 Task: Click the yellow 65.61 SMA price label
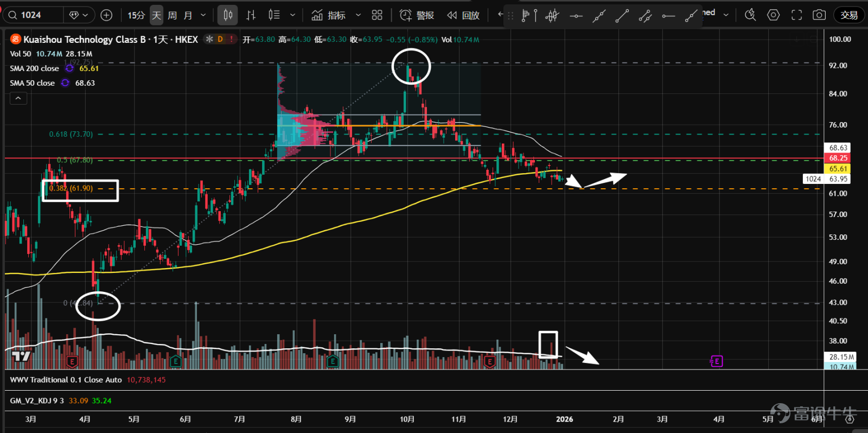tap(838, 169)
